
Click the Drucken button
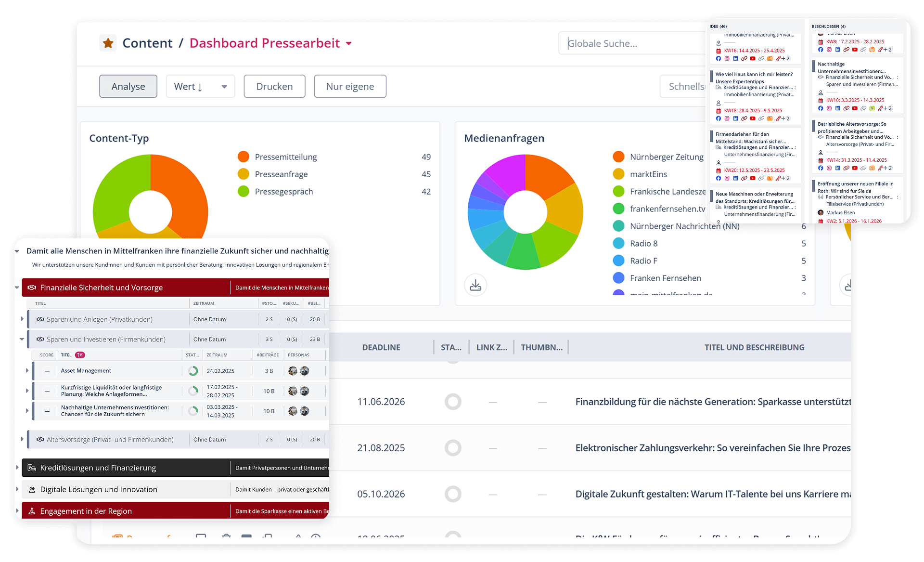(x=274, y=86)
